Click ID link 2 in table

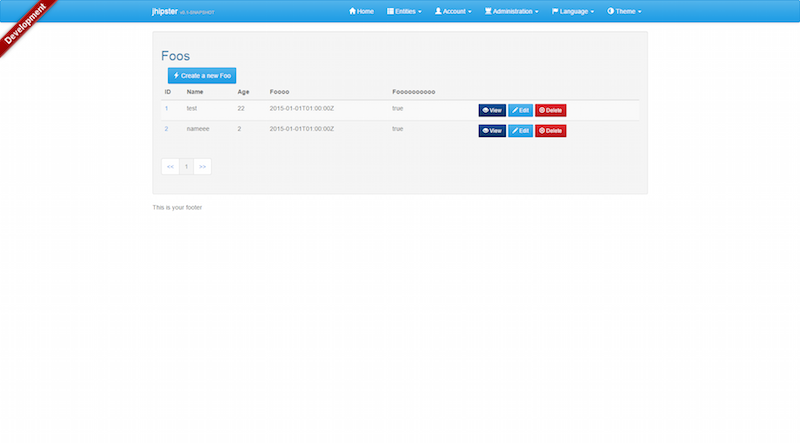[167, 128]
